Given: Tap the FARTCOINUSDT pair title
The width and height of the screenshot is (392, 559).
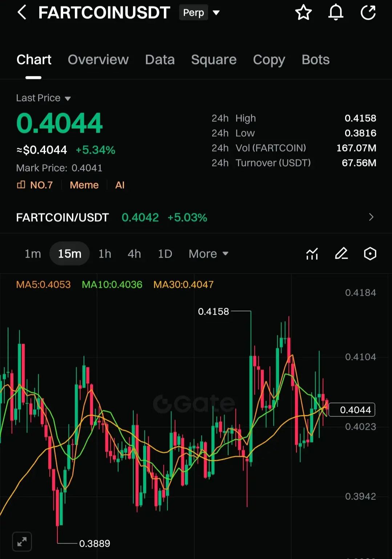Looking at the screenshot, I should pos(104,13).
